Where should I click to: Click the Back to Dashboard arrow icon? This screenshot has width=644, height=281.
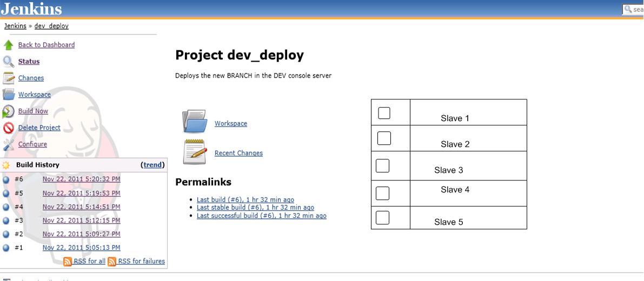pos(8,45)
